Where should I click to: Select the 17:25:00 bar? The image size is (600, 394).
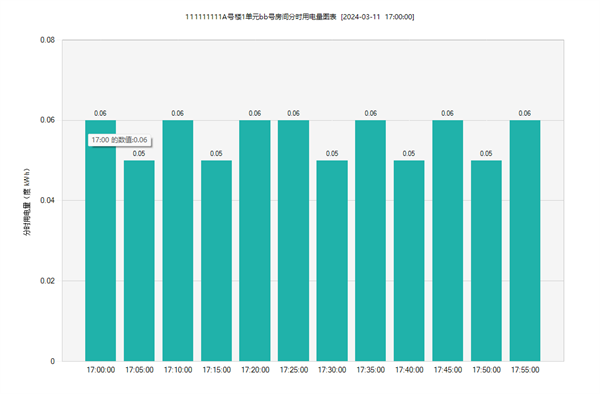[293, 241]
